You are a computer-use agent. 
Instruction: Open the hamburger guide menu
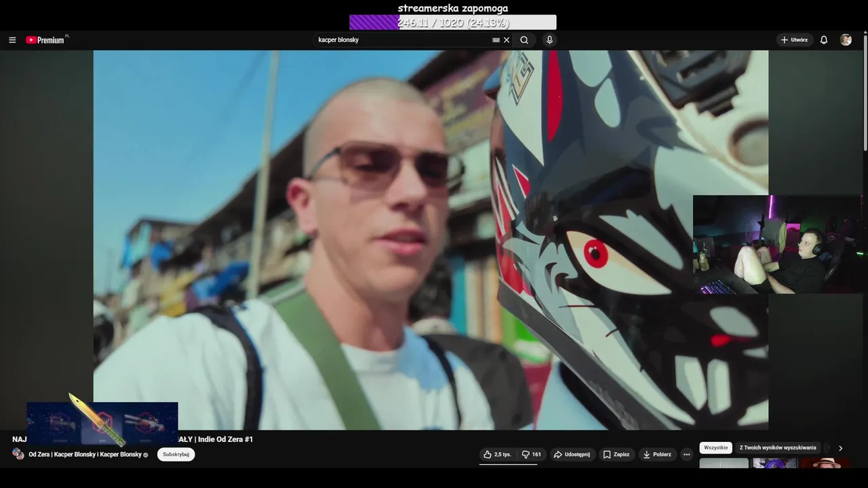[12, 40]
